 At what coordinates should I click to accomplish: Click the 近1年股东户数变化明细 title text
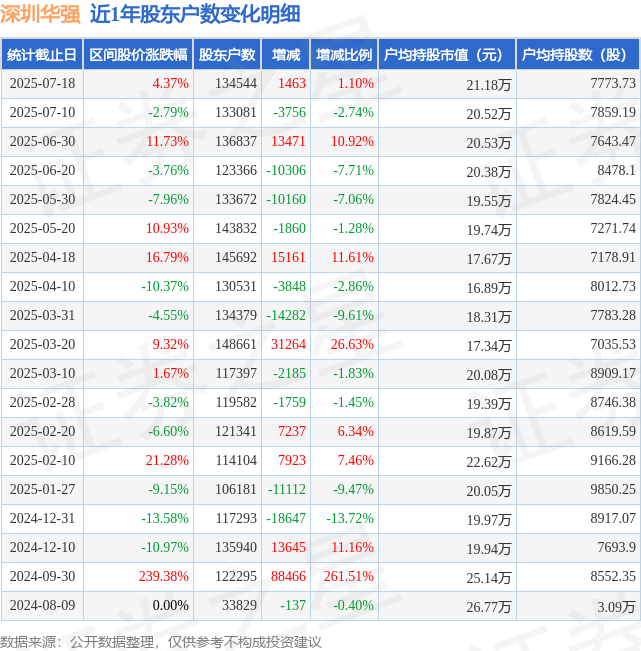(x=195, y=14)
